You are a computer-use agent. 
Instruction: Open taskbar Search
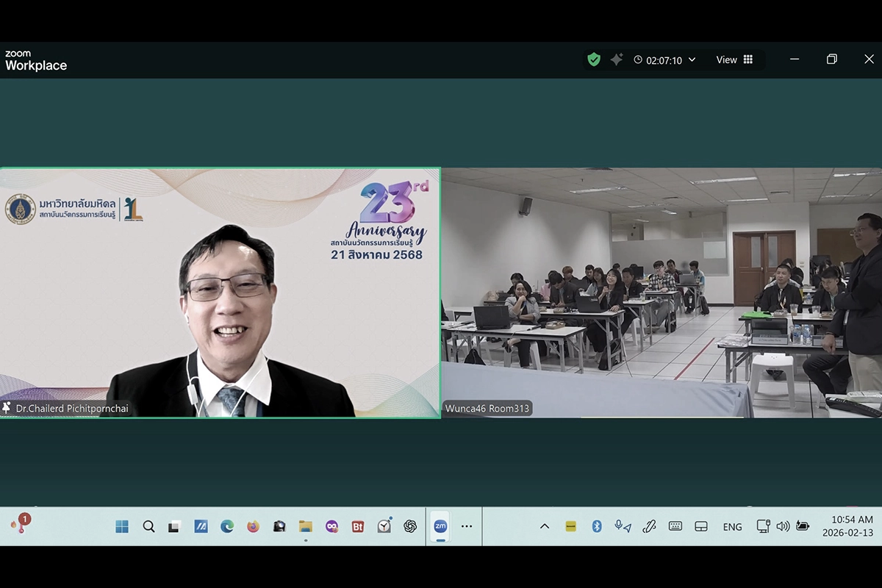[x=148, y=526]
